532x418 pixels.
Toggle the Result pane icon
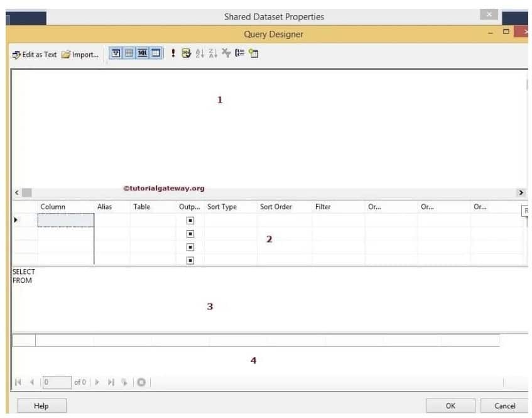[156, 54]
